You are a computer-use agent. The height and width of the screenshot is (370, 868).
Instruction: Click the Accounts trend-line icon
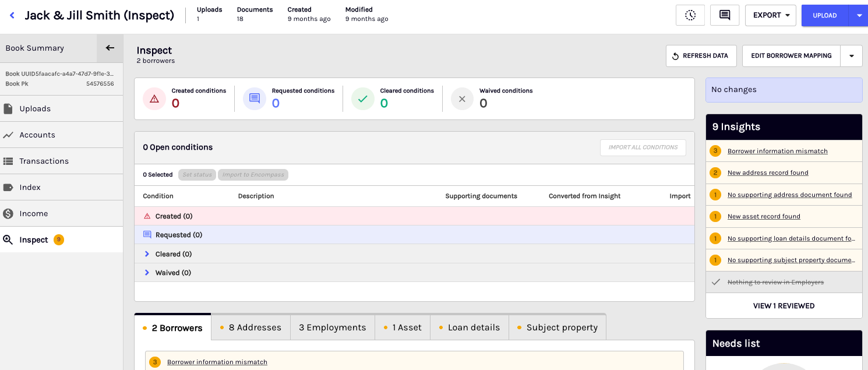pos(8,135)
